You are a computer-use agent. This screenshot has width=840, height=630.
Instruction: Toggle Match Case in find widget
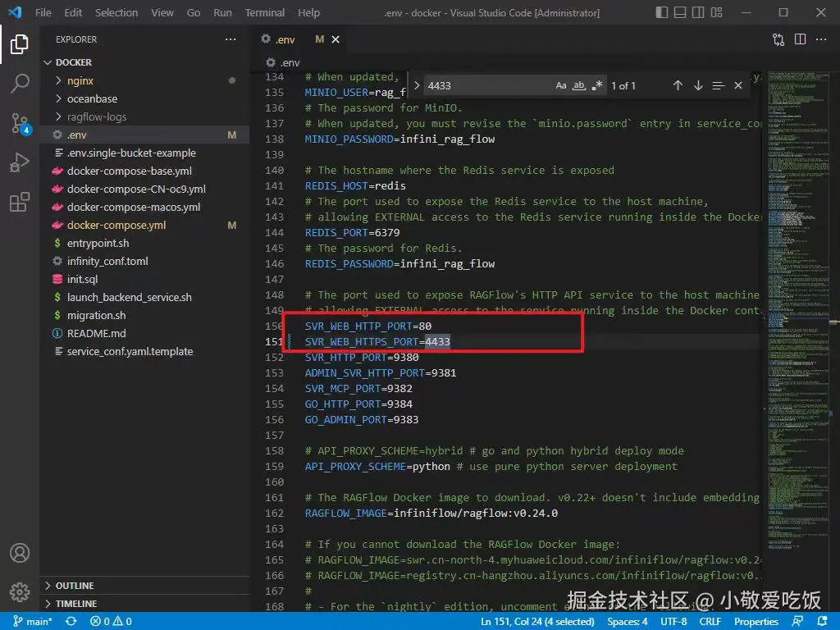point(561,85)
